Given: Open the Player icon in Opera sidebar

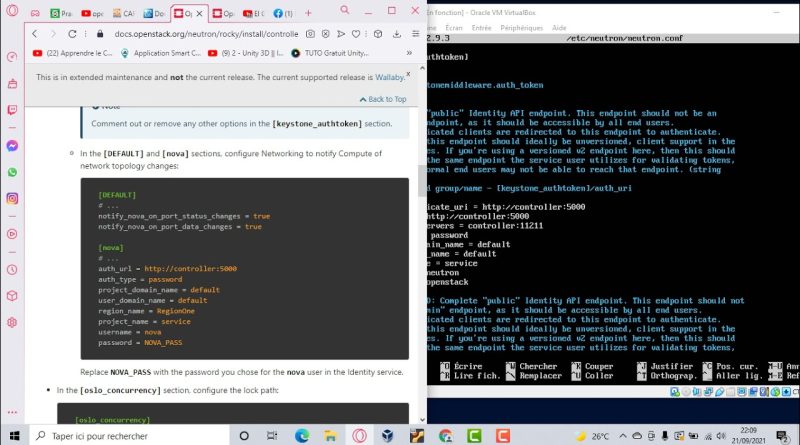Looking at the screenshot, I should (x=12, y=234).
